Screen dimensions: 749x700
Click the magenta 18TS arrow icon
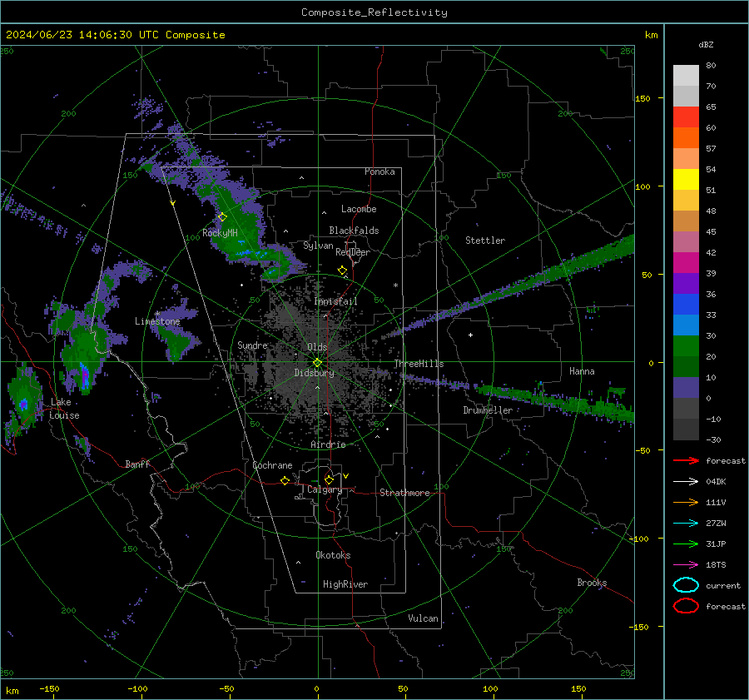pyautogui.click(x=686, y=565)
